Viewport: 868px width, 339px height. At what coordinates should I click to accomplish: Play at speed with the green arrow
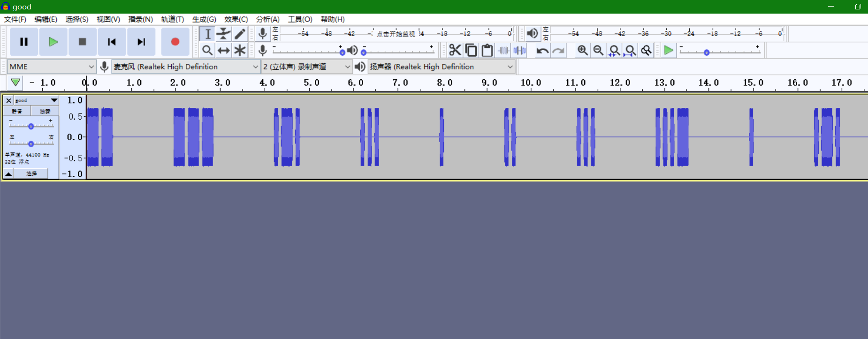(x=669, y=50)
